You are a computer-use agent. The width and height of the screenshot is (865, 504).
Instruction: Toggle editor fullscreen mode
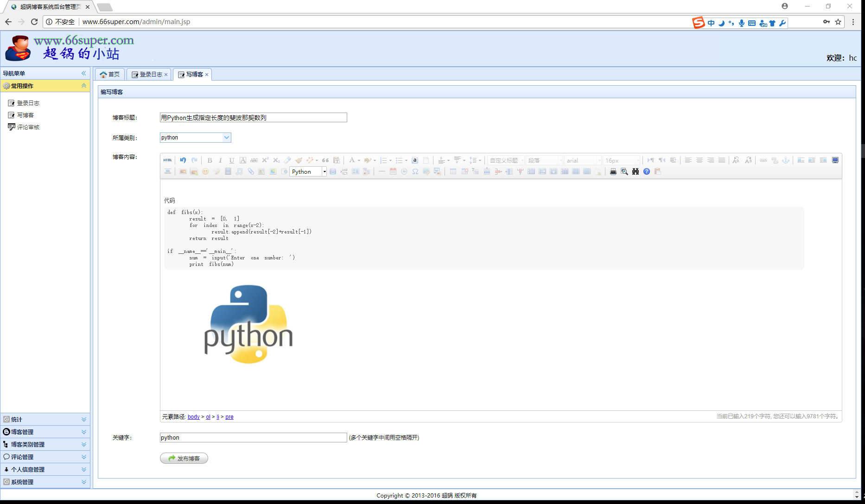835,160
